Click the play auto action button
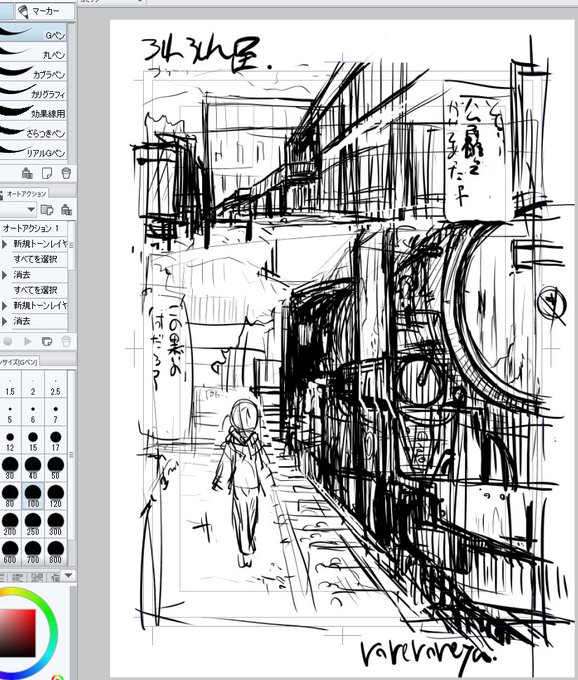The width and height of the screenshot is (578, 680). pyautogui.click(x=28, y=341)
